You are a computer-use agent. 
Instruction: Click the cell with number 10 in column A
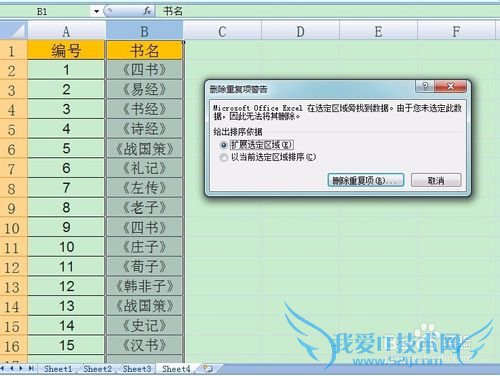[66, 247]
